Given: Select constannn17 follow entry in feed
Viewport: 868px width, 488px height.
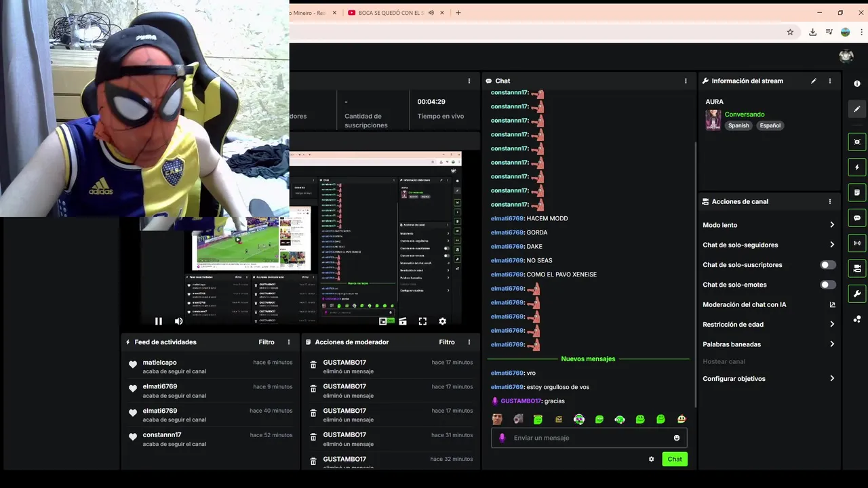Looking at the screenshot, I should [211, 439].
